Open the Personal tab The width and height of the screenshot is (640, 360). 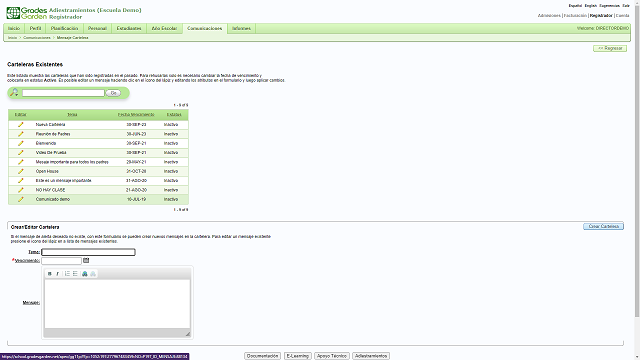pos(97,29)
